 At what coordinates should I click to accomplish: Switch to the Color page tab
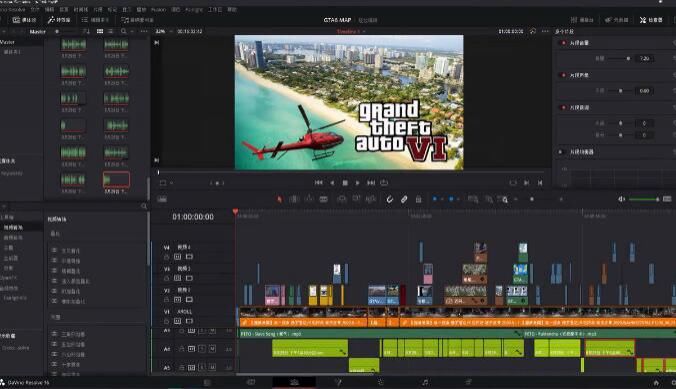tap(381, 382)
